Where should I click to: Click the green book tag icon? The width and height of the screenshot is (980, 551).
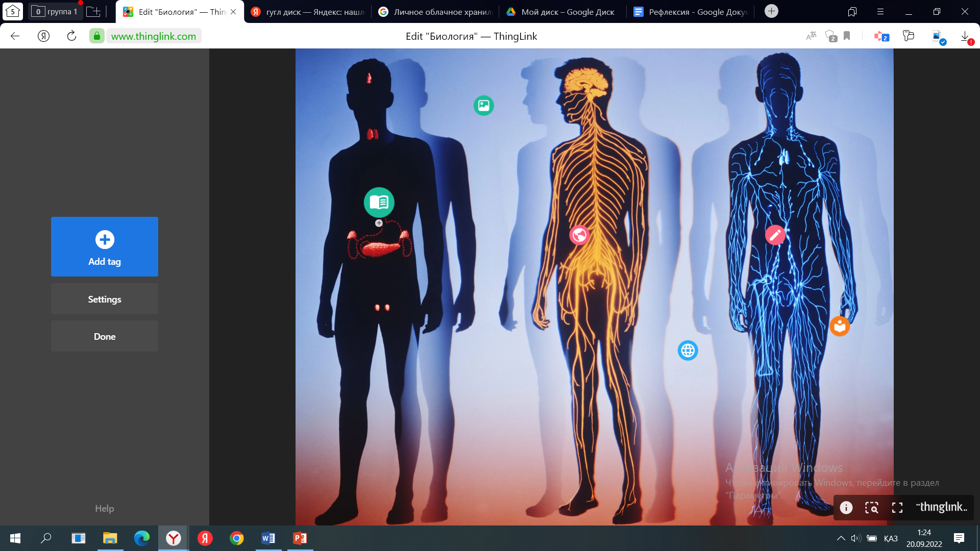[379, 203]
